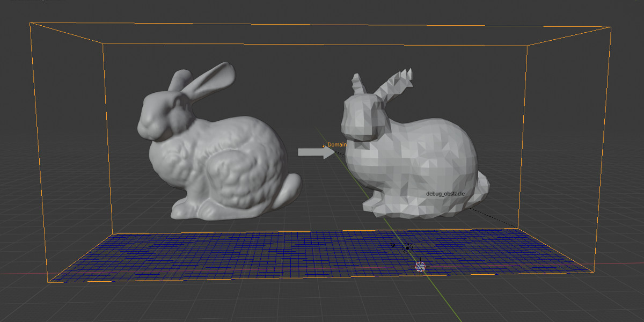The image size is (644, 322).
Task: Select the black dotted-circle object on the grid
Action: [x=407, y=248]
